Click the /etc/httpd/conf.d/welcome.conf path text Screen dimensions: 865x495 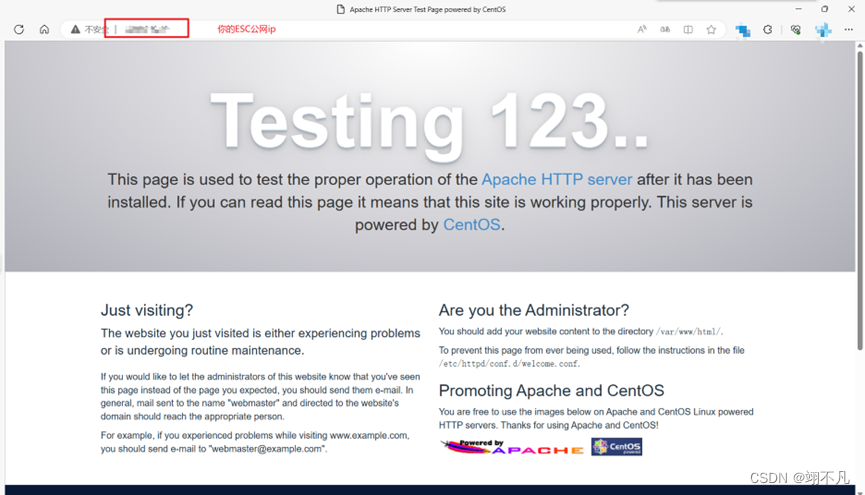pyautogui.click(x=508, y=364)
